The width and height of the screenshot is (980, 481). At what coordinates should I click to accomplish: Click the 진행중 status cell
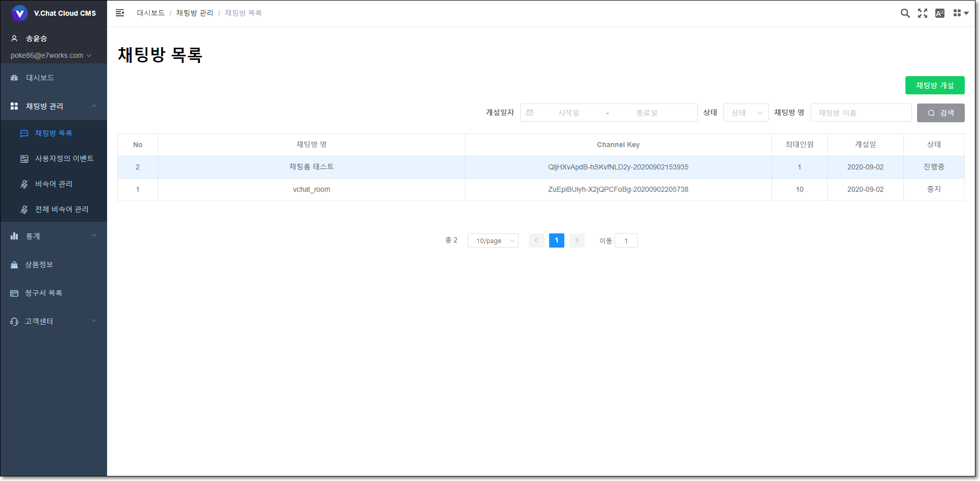point(934,167)
